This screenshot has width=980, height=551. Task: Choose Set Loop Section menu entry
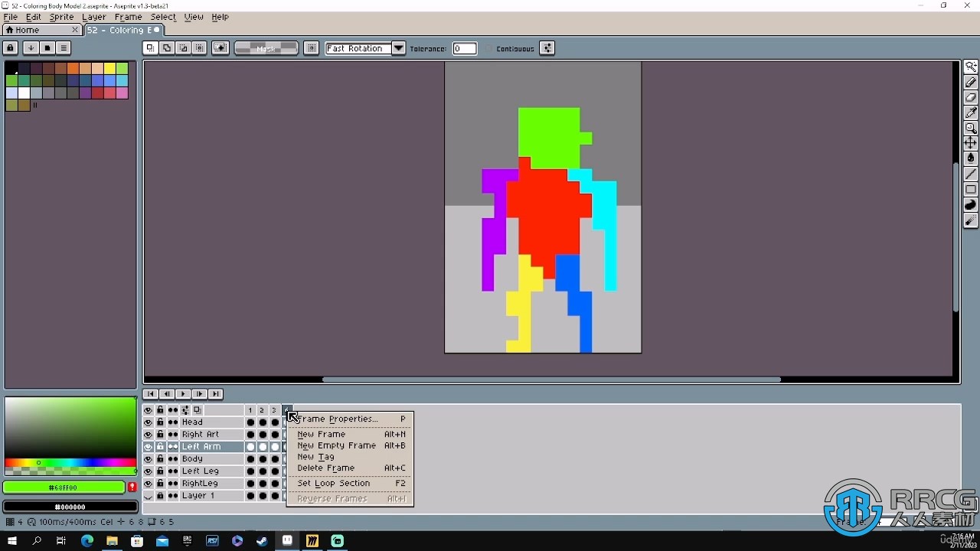pyautogui.click(x=350, y=484)
